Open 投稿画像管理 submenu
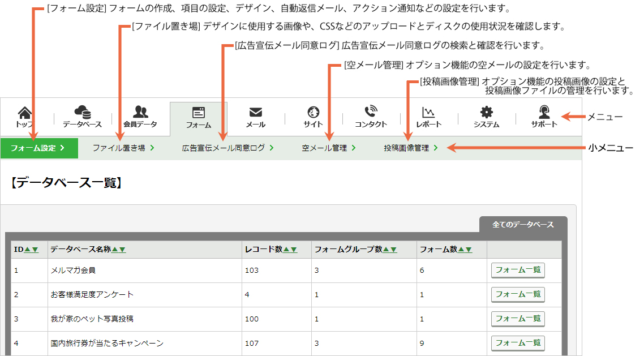644x356 pixels. 411,148
